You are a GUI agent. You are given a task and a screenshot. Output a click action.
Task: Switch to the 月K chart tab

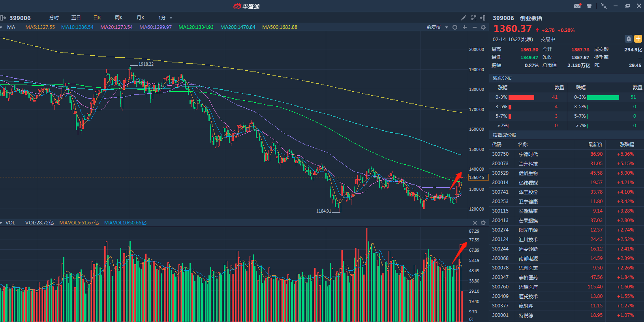(141, 18)
